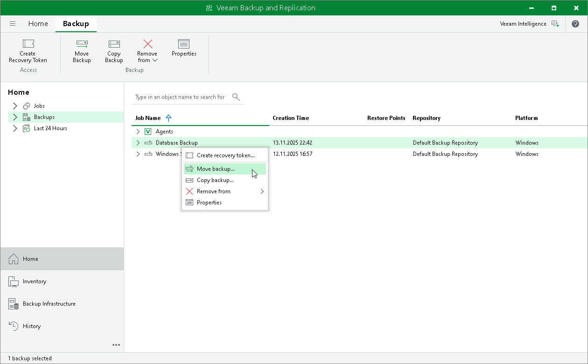
Task: Click Windows platform in the Database Backup row
Action: pos(527,143)
